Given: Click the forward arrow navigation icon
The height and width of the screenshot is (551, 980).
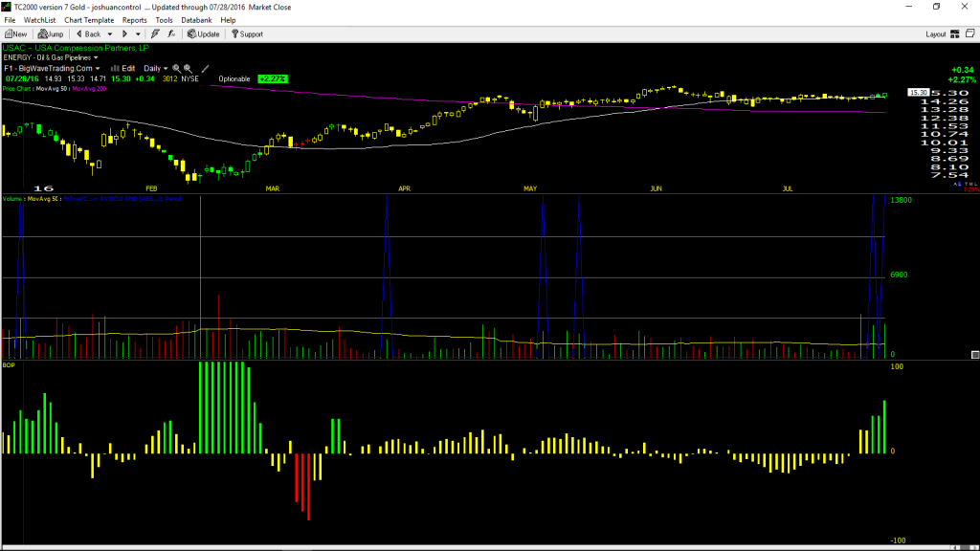Looking at the screenshot, I should [x=125, y=34].
